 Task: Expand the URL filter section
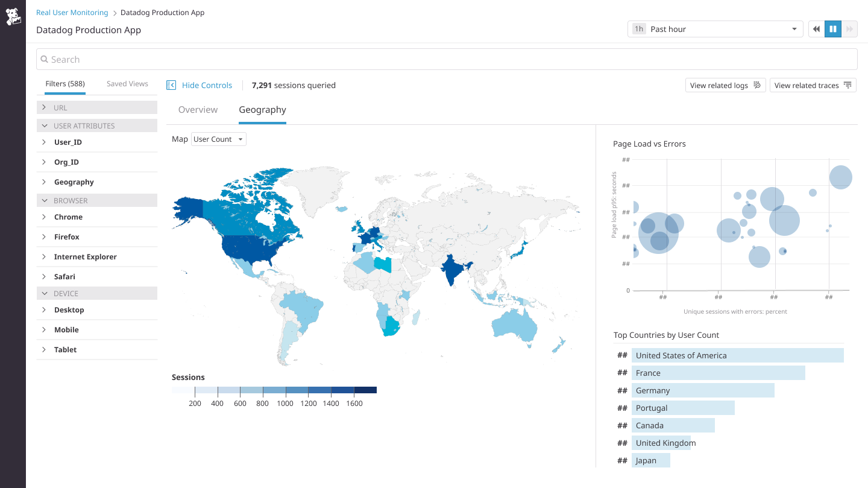pos(43,107)
